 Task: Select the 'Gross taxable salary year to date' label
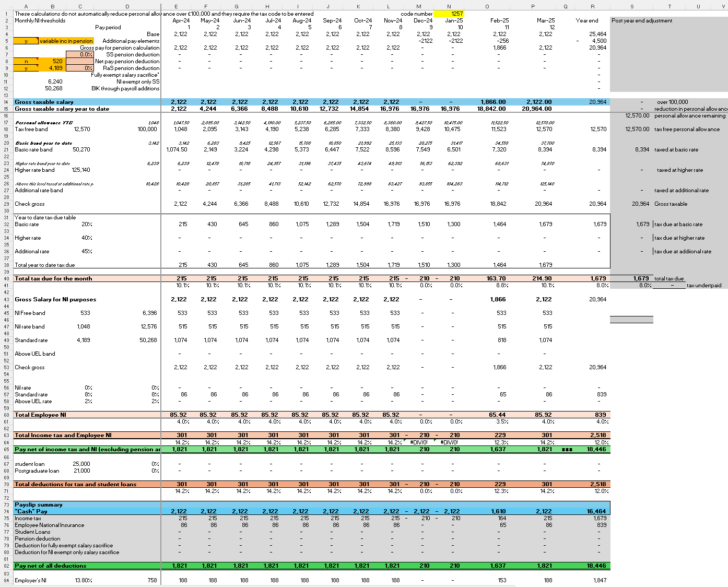click(62, 109)
